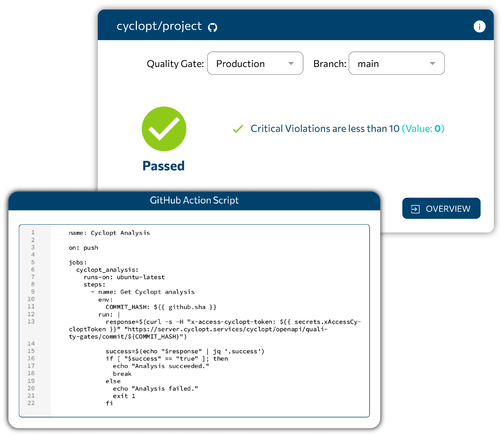Expand the Quality Gate dropdown arrow
This screenshot has width=504, height=436.
(x=291, y=64)
